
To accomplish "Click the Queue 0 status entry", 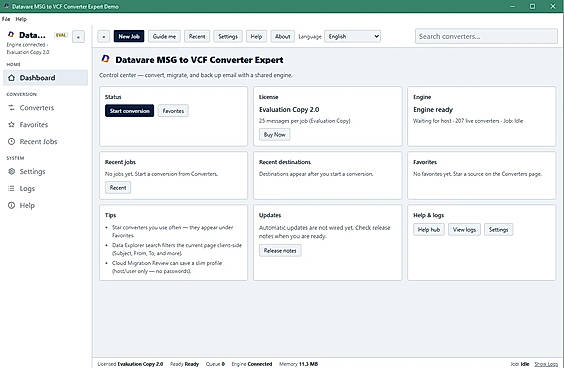I will click(x=215, y=364).
